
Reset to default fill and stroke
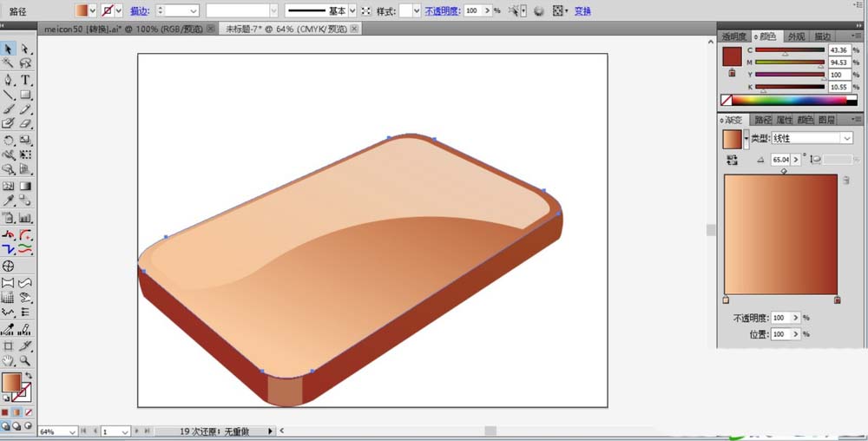click(x=5, y=398)
